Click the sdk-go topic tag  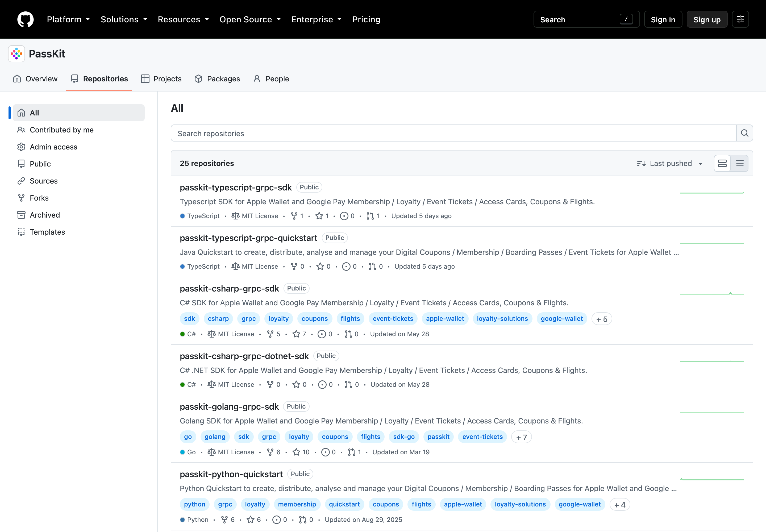tap(404, 437)
